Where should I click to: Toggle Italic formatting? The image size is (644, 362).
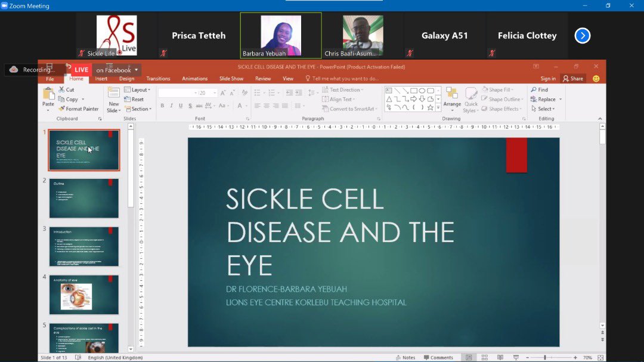point(171,106)
